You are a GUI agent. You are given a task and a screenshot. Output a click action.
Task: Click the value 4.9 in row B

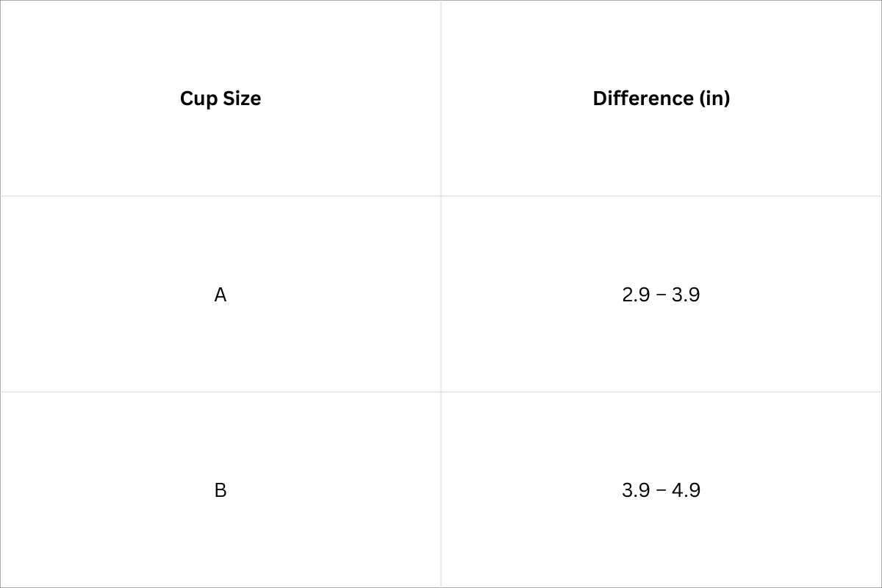tap(686, 490)
